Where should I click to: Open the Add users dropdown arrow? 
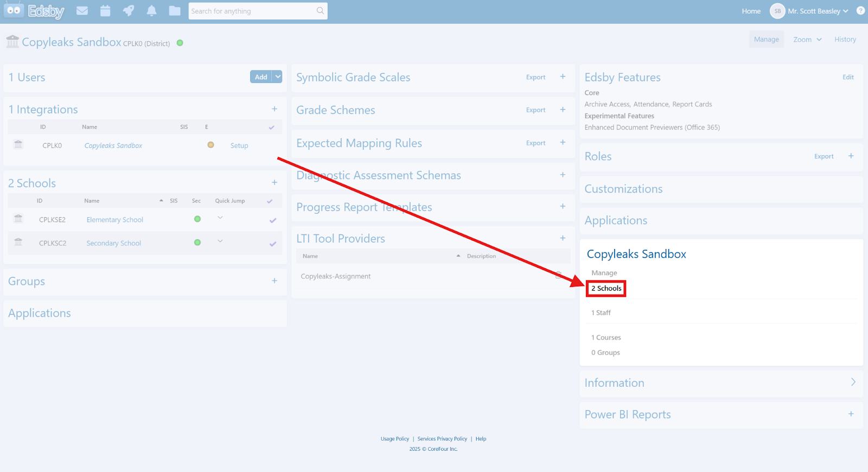(278, 76)
